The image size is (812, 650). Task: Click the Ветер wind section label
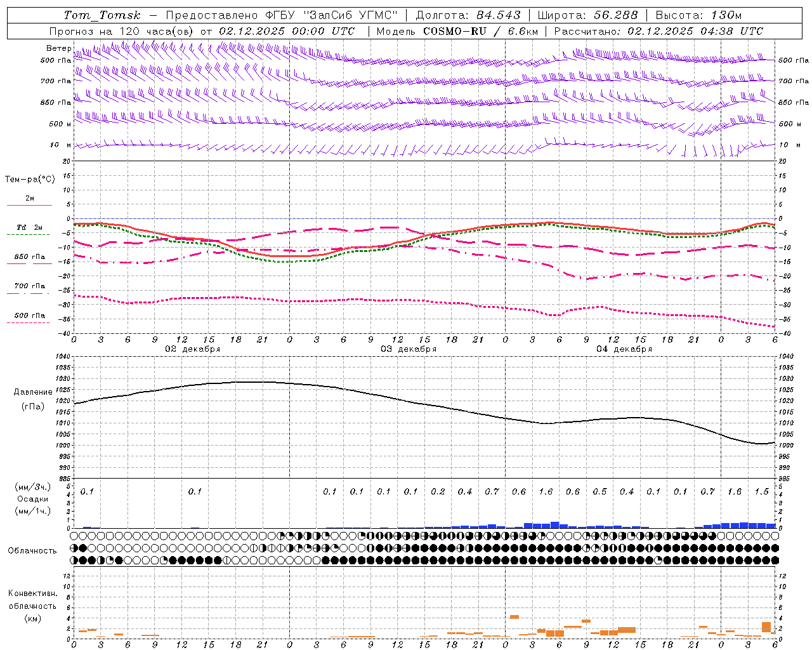(58, 48)
